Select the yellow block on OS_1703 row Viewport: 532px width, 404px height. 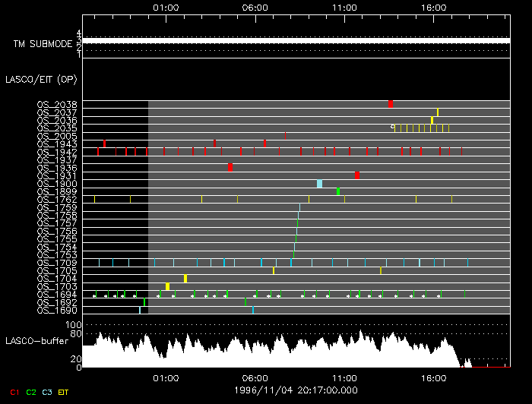point(167,286)
